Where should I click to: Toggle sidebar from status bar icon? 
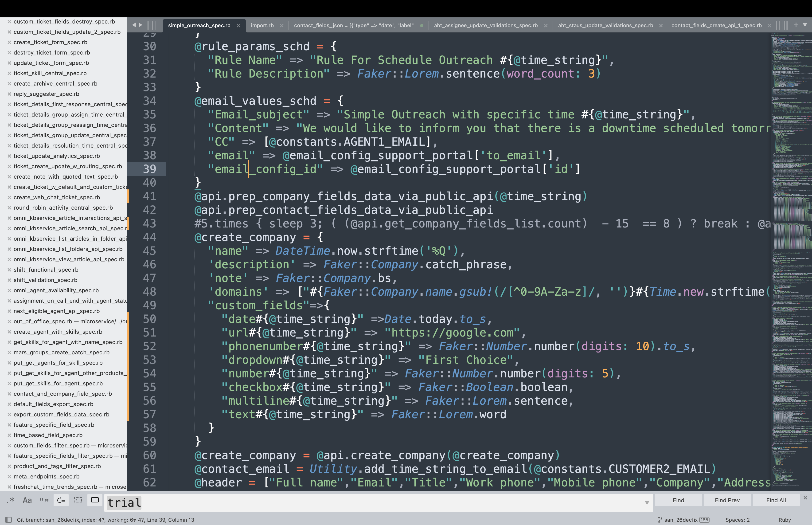tap(8, 520)
